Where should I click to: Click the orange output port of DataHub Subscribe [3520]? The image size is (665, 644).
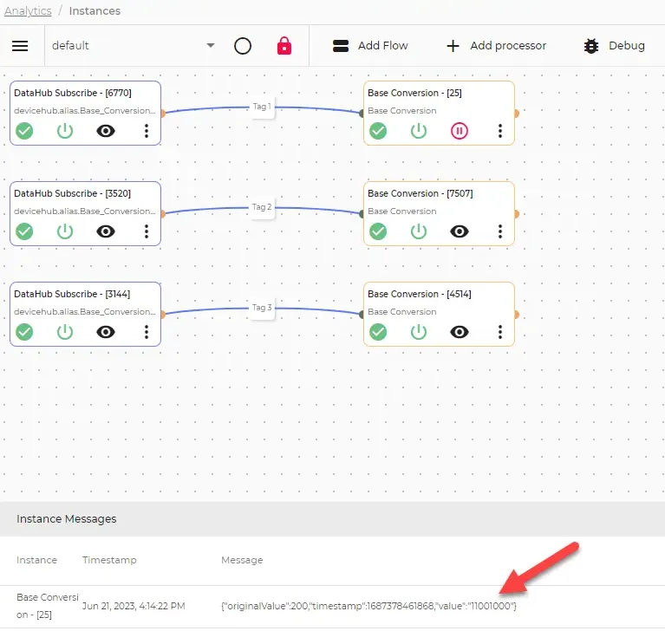[162, 214]
